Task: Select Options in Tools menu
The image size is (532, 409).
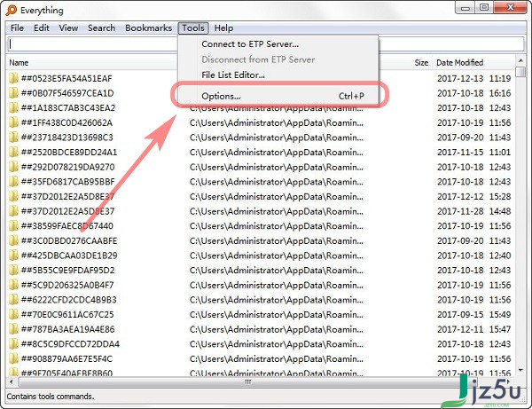Action: [278, 96]
